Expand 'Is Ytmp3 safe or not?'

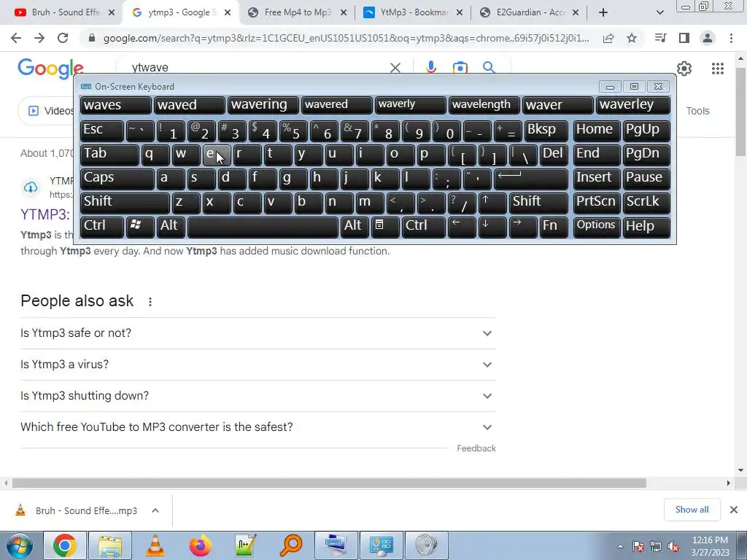click(258, 333)
